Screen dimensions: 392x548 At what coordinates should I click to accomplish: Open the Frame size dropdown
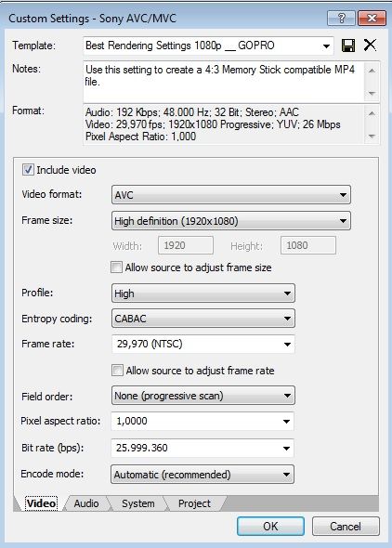[231, 221]
